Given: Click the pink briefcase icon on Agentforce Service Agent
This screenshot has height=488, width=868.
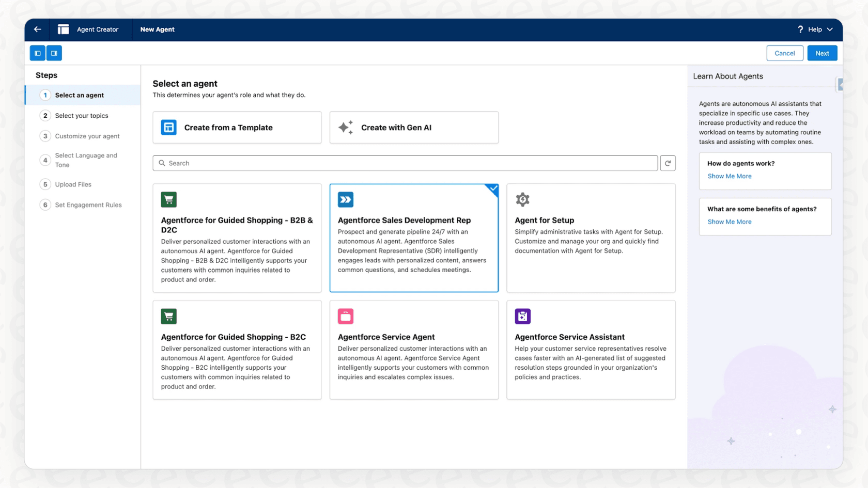Looking at the screenshot, I should (x=345, y=316).
